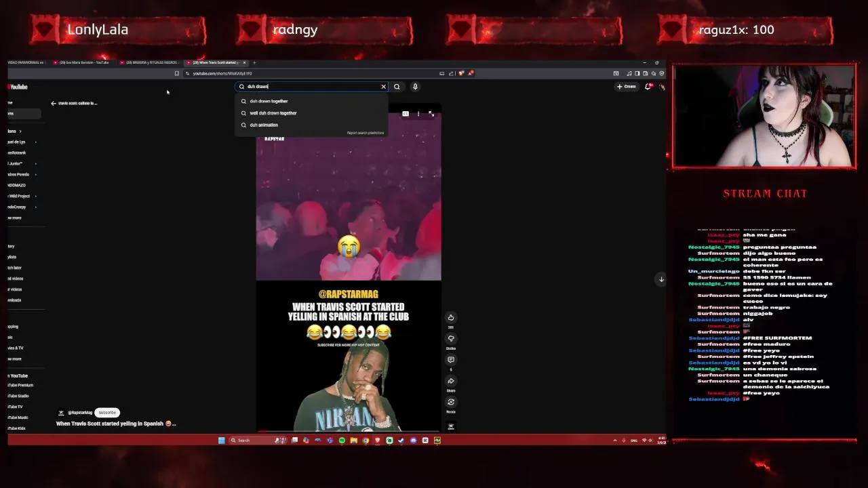Share the short via arrow icon
Screen dimensions: 868x488
pyautogui.click(x=451, y=381)
